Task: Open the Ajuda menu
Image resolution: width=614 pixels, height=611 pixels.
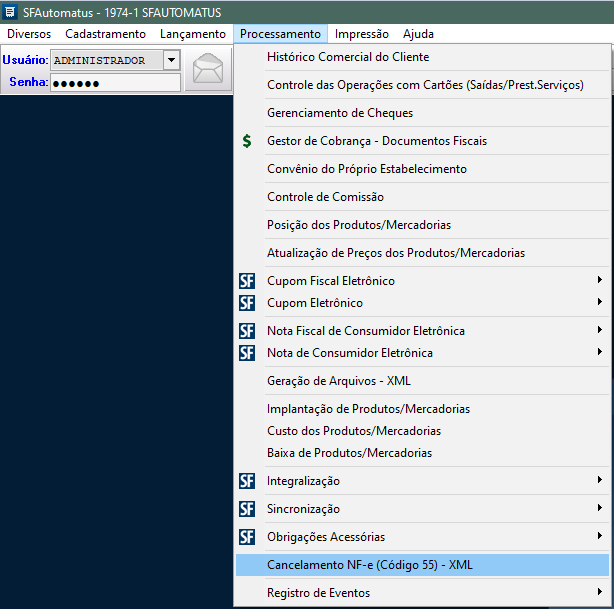Action: coord(418,34)
